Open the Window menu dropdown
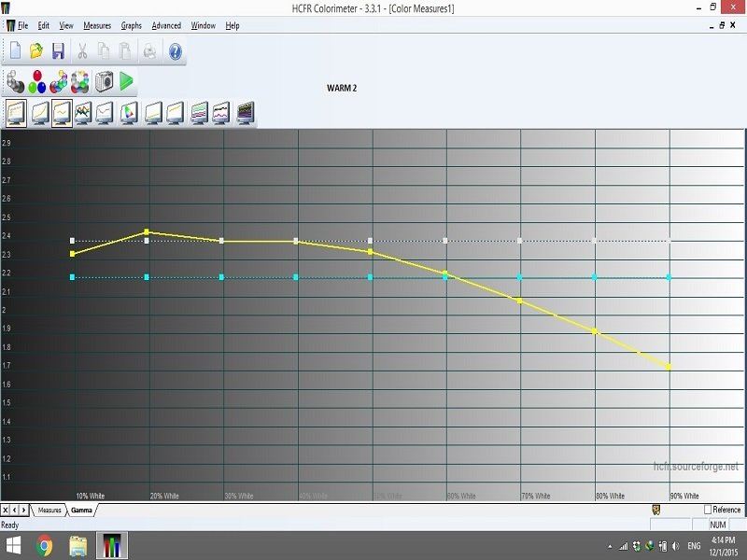This screenshot has width=747, height=560. click(203, 25)
